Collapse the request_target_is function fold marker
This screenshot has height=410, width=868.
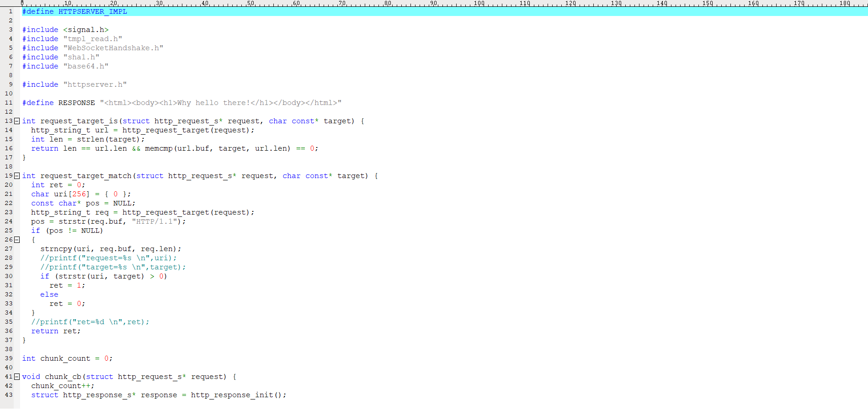pos(17,121)
